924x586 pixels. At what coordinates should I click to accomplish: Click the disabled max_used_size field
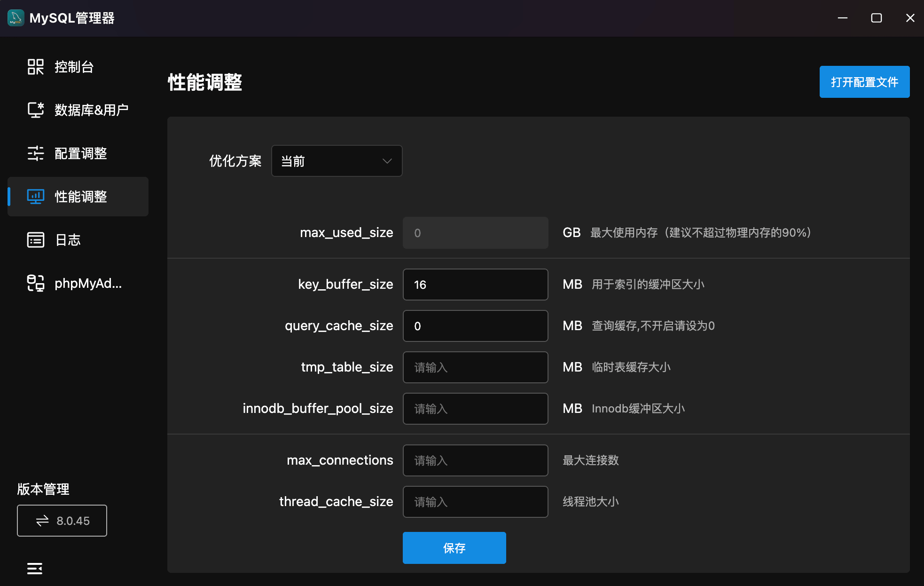[475, 233]
